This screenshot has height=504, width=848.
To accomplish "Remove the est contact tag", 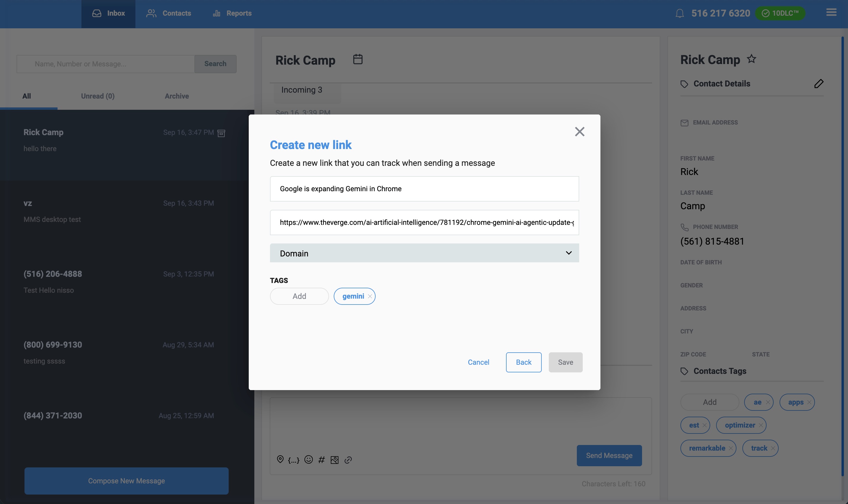I will (x=704, y=425).
